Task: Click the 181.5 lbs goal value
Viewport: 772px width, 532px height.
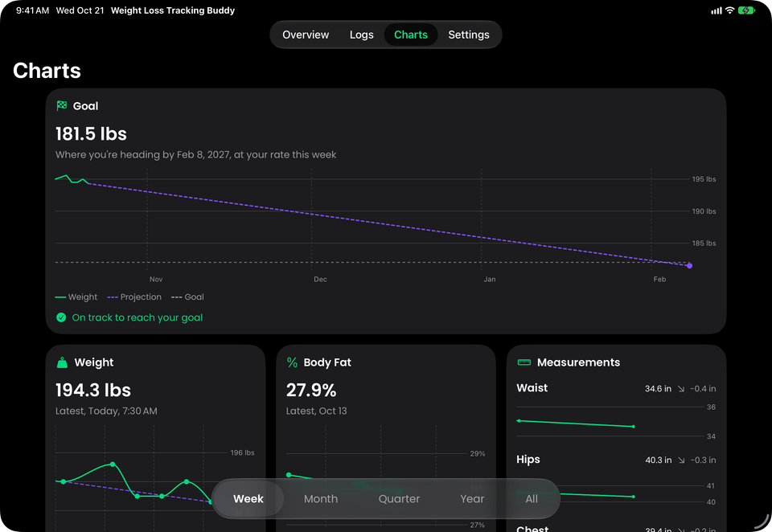Action: [x=91, y=134]
